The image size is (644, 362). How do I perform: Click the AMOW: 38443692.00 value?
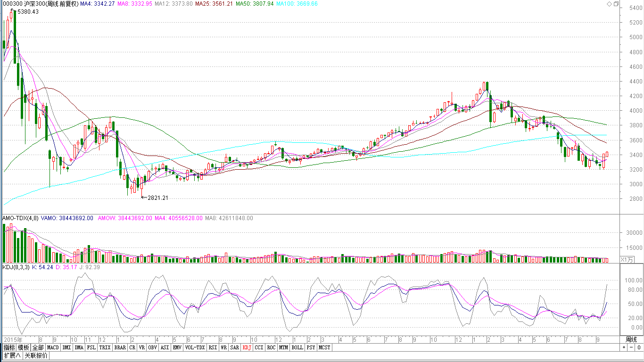(x=125, y=218)
